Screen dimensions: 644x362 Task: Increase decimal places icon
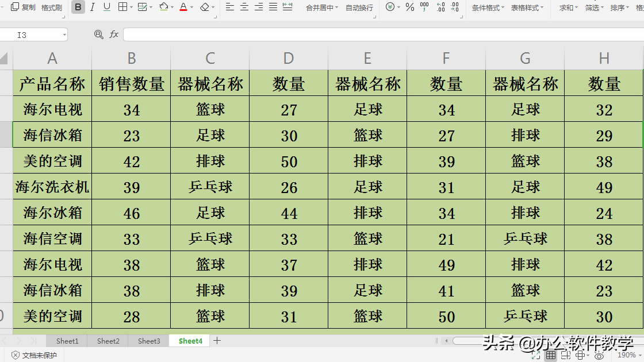point(440,7)
